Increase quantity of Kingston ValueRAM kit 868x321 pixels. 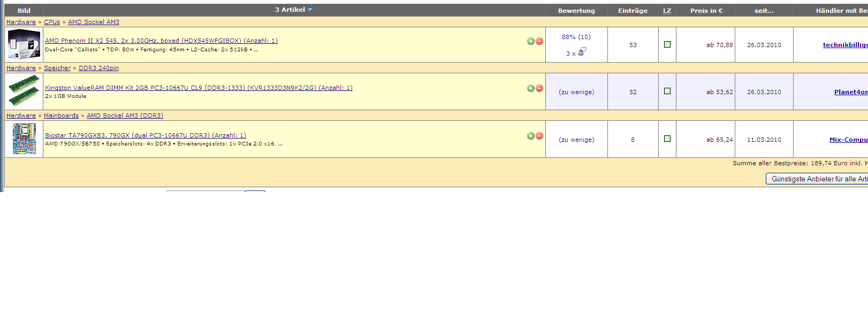531,88
